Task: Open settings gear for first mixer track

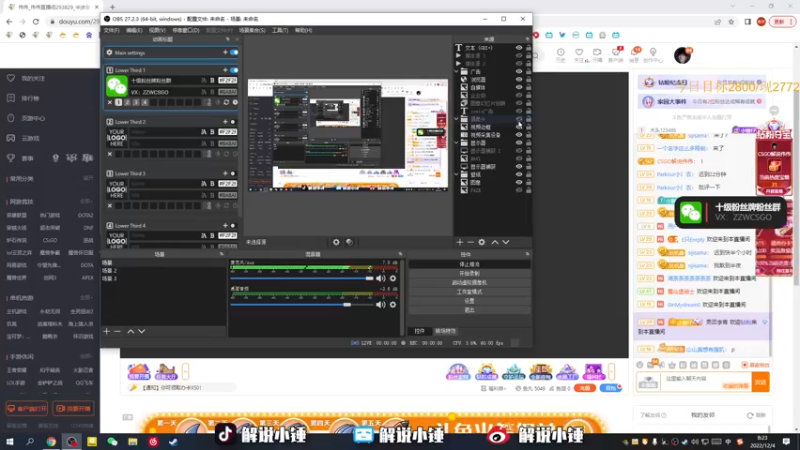Action: point(393,278)
